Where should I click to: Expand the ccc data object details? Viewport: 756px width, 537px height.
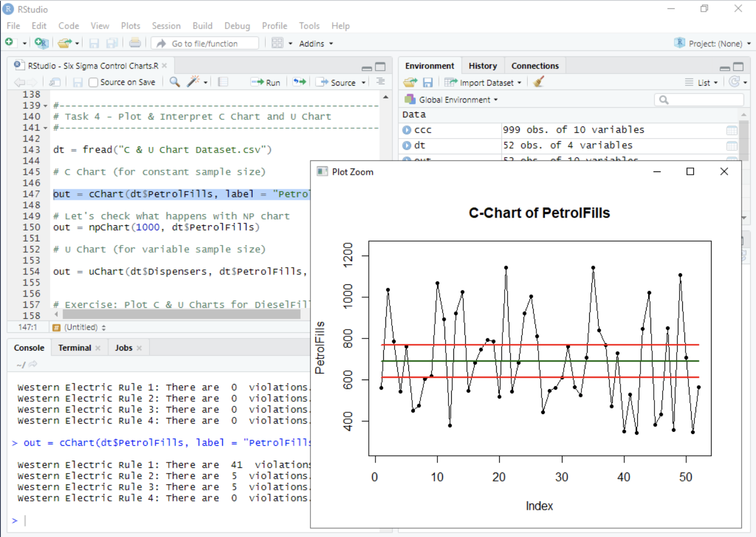click(407, 130)
